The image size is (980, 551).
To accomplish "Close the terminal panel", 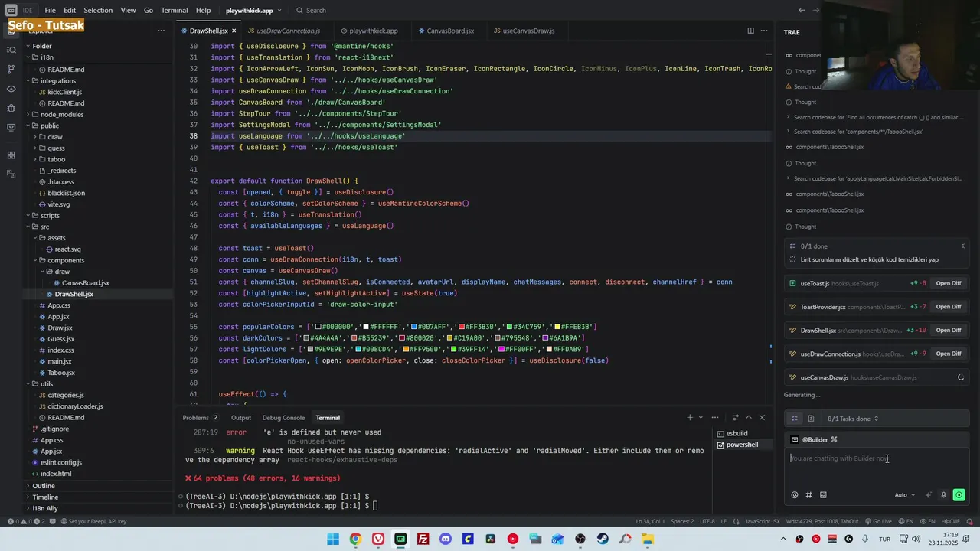I will click(x=762, y=418).
